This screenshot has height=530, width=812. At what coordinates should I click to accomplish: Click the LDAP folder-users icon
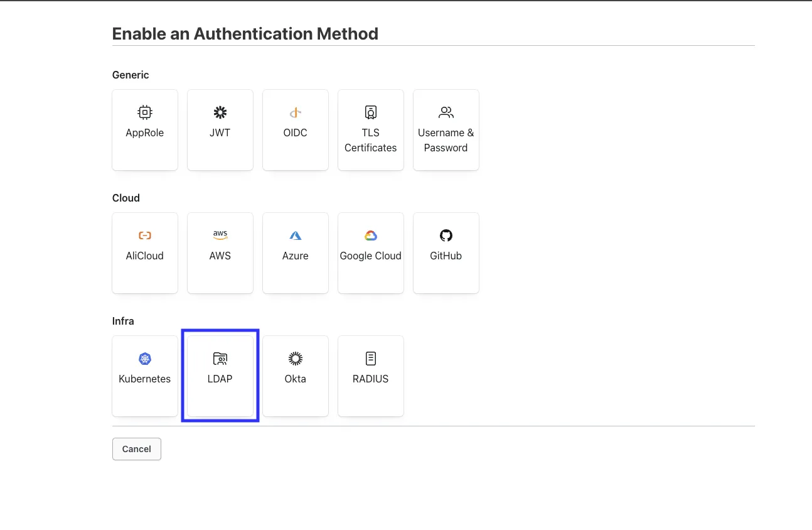click(220, 359)
